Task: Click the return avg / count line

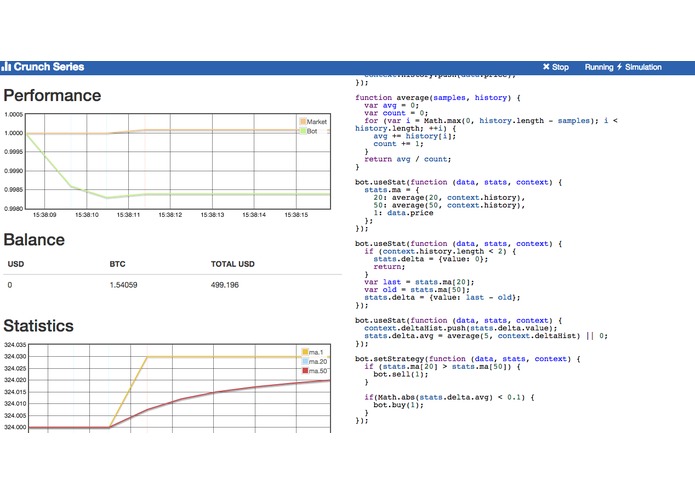Action: tap(407, 159)
